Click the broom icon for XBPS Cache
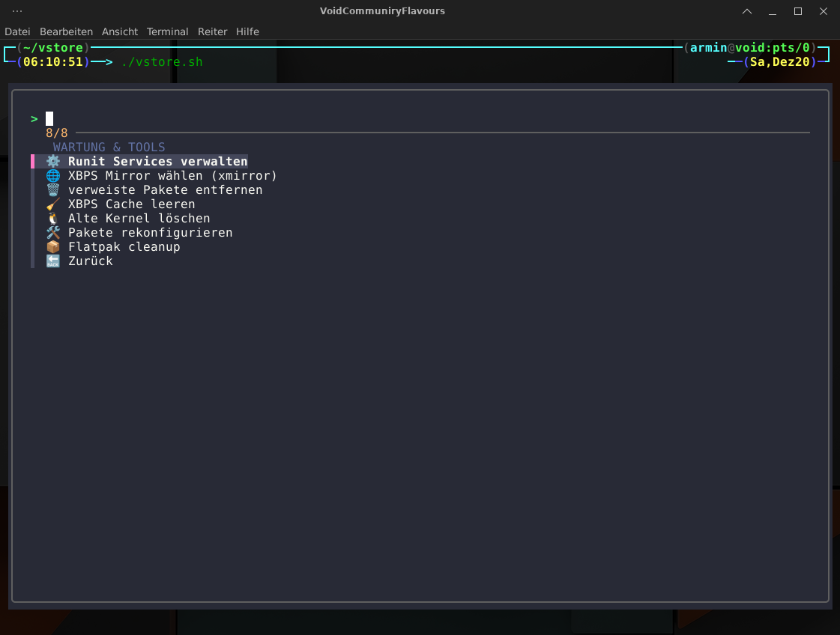840x635 pixels. click(x=52, y=204)
